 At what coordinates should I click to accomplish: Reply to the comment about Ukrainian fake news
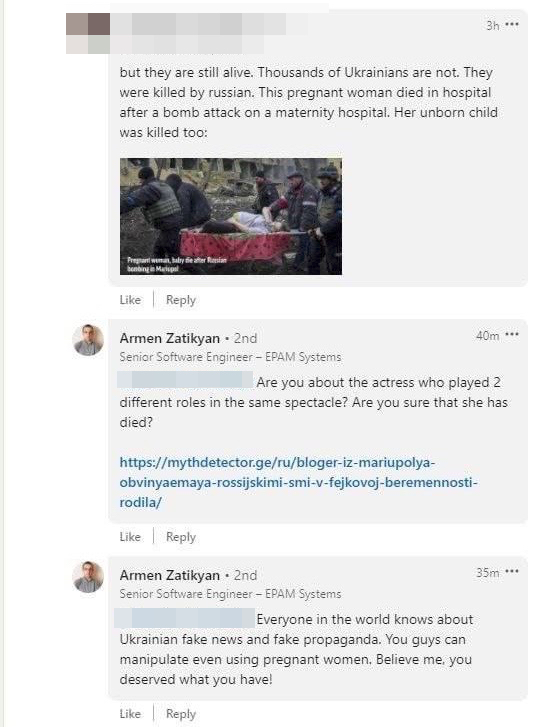click(x=181, y=714)
